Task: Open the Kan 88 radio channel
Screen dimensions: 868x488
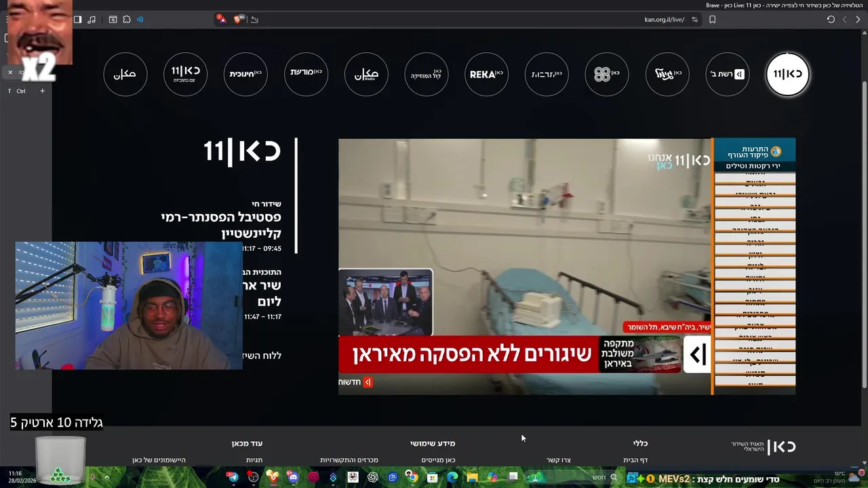Action: (x=606, y=74)
